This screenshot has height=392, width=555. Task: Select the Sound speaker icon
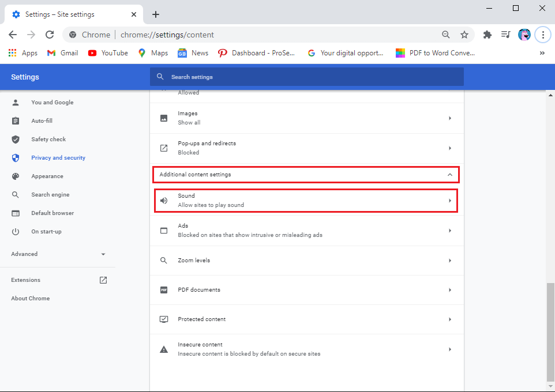(164, 200)
